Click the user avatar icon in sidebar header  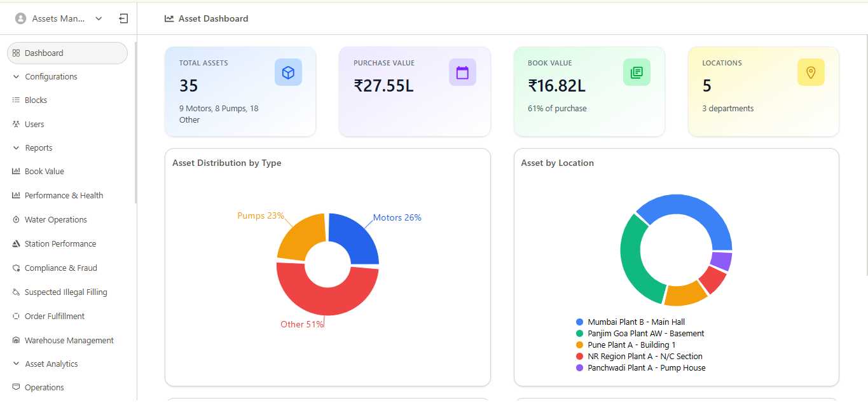pos(20,19)
